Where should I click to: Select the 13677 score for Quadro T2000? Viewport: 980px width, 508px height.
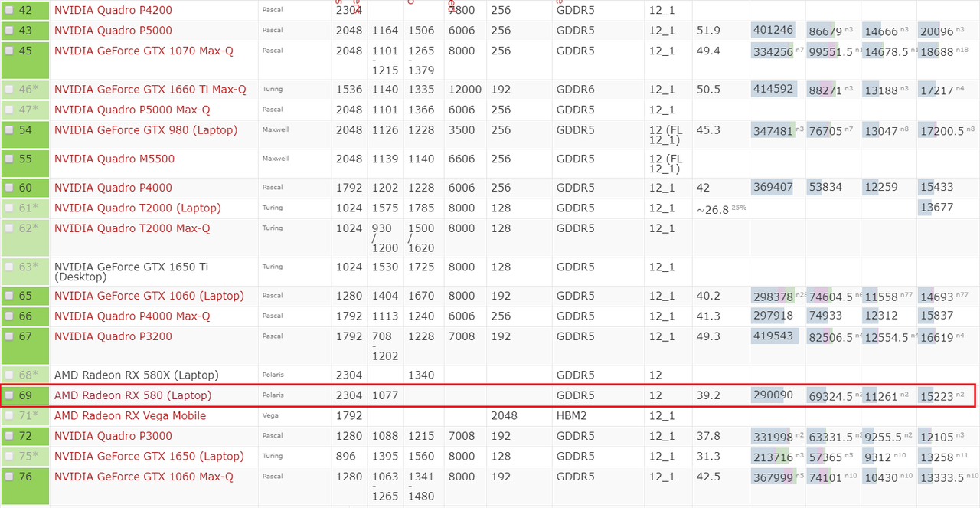937,208
